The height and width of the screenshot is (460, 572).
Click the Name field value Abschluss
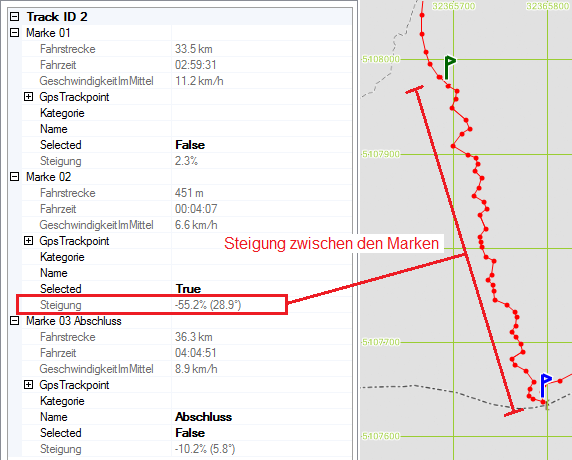coord(203,417)
